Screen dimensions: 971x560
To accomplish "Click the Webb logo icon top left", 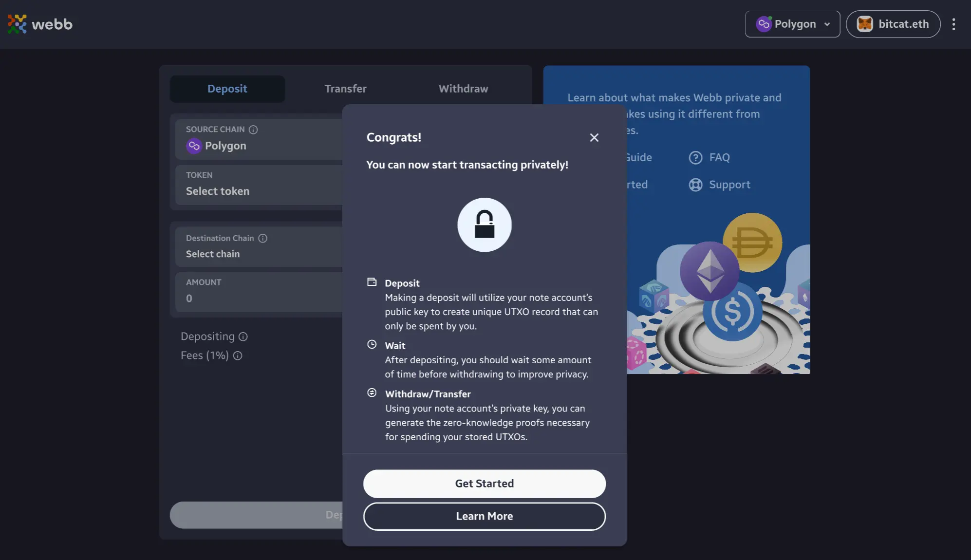I will [x=17, y=23].
